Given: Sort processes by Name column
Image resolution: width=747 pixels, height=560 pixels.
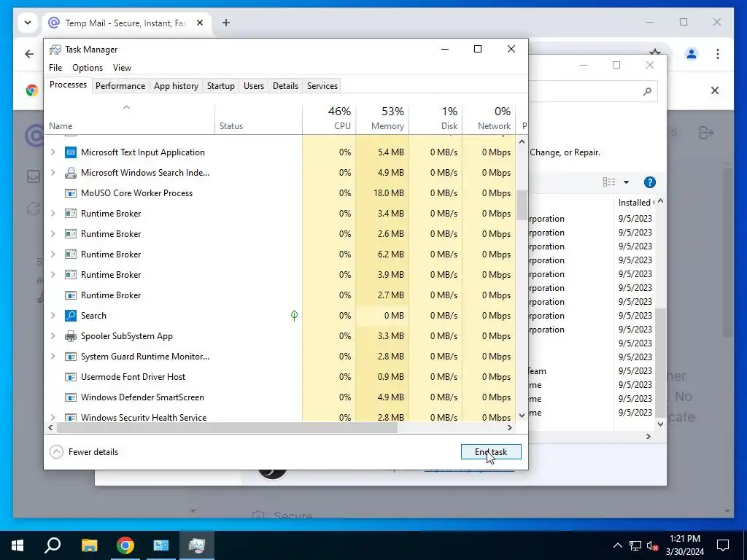Looking at the screenshot, I should pyautogui.click(x=129, y=118).
